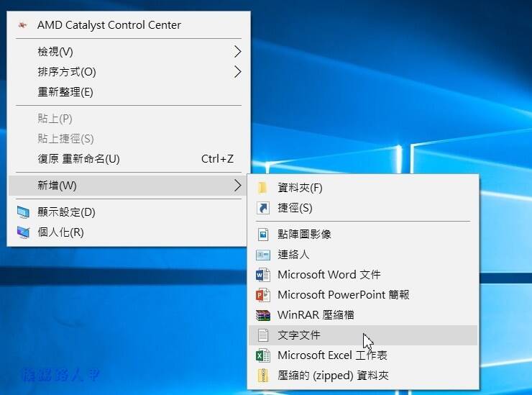Click the bitmap image icon for 點陣圖影像
This screenshot has height=395, width=532.
click(263, 235)
